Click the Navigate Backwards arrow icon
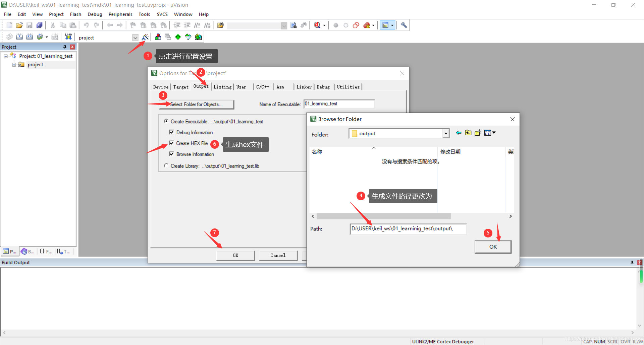 click(x=110, y=25)
